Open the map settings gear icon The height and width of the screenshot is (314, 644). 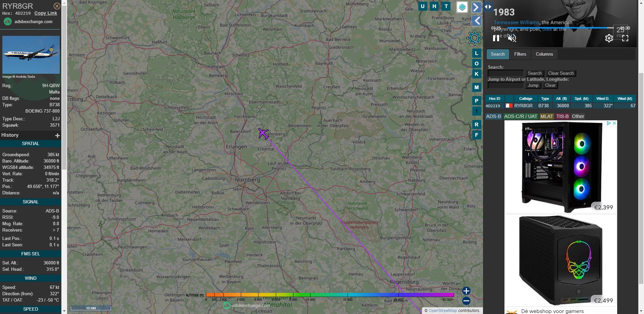click(474, 38)
